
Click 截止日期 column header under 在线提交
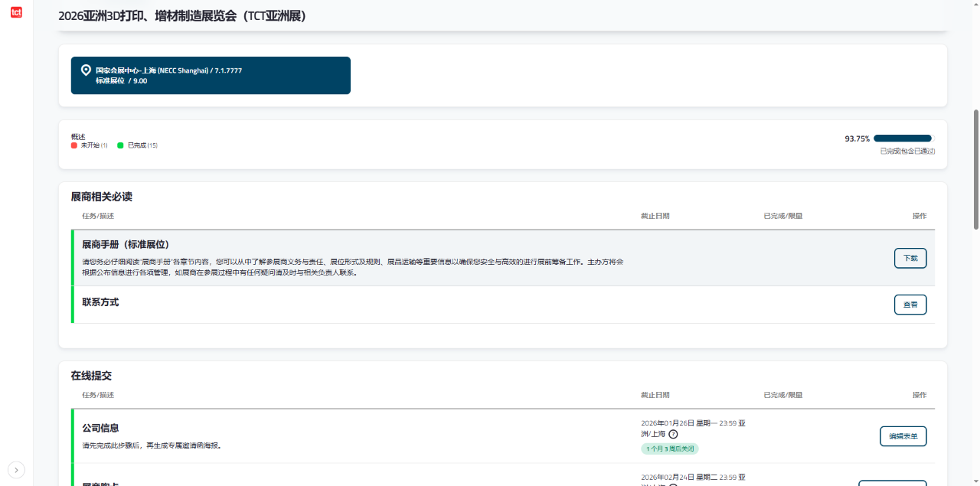[x=655, y=395]
